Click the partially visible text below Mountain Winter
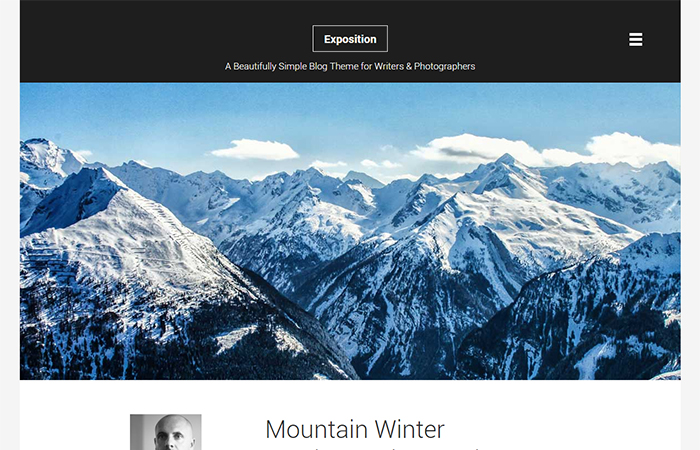Image resolution: width=700 pixels, height=450 pixels. tap(373, 447)
